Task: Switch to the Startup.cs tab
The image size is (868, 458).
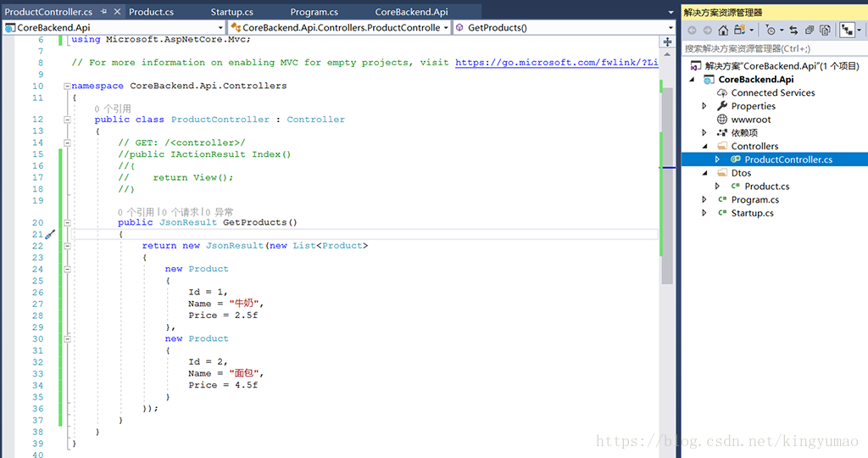Action: click(232, 12)
